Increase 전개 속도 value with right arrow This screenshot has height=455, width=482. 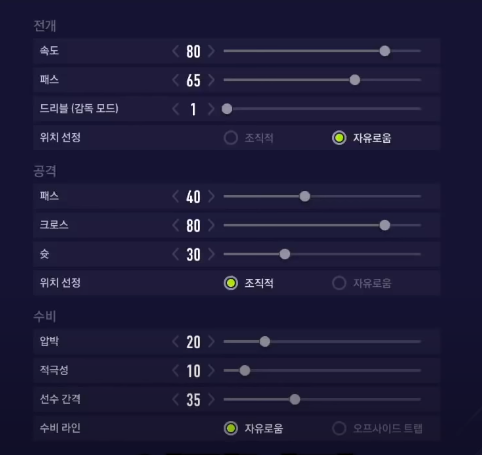(x=211, y=51)
